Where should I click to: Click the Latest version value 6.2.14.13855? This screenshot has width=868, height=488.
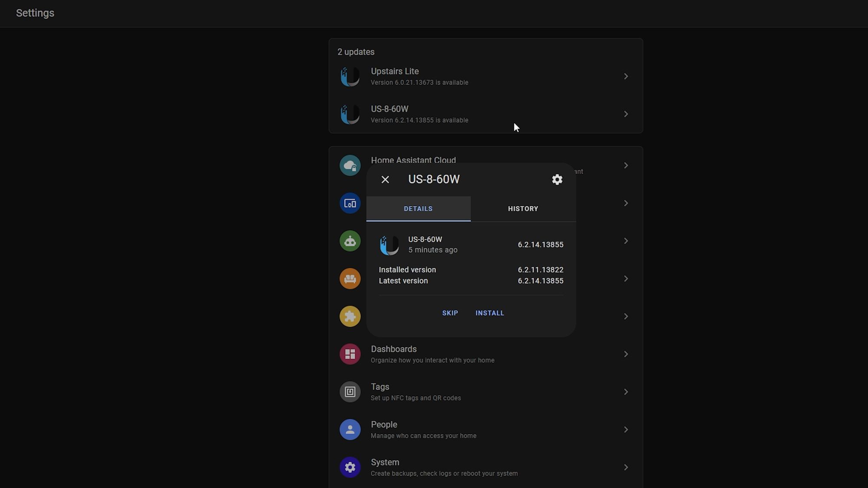[x=540, y=281]
